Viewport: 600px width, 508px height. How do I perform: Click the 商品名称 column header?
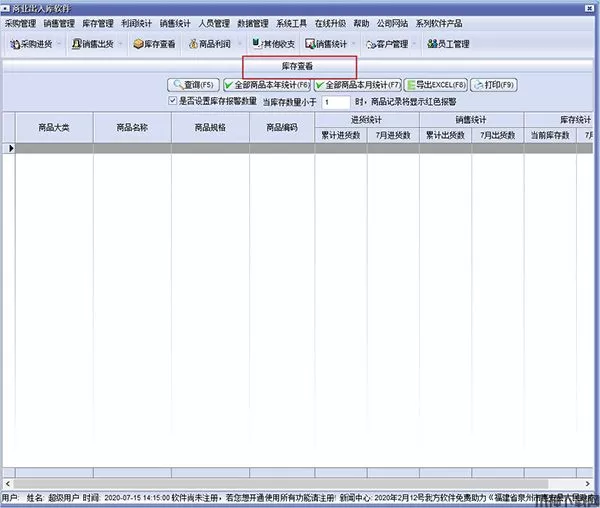tap(132, 128)
